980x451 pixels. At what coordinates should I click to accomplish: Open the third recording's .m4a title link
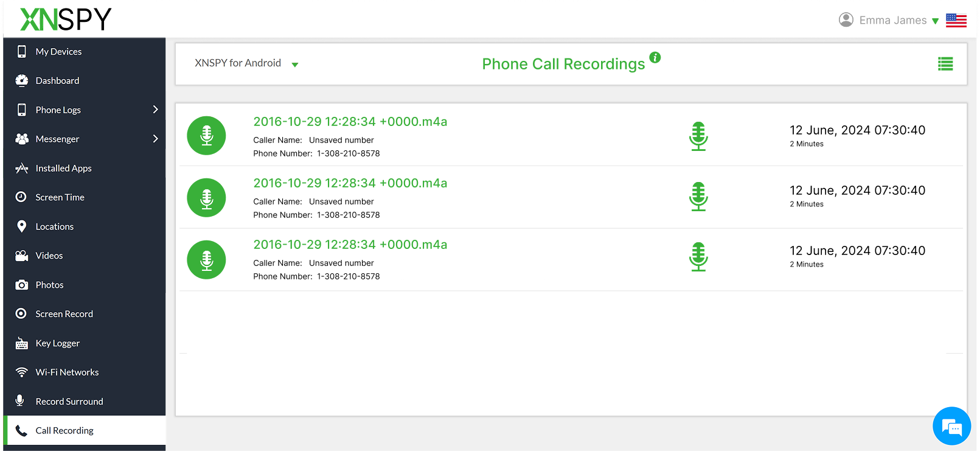click(x=350, y=245)
